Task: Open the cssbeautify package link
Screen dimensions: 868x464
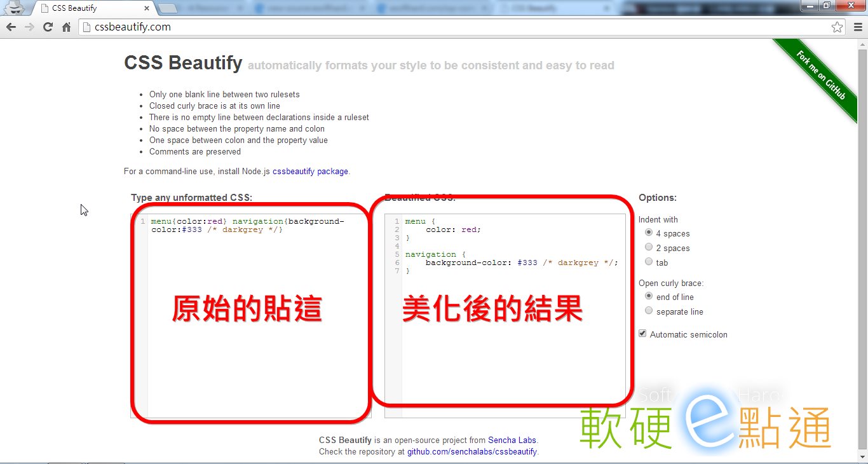Action: click(x=310, y=172)
